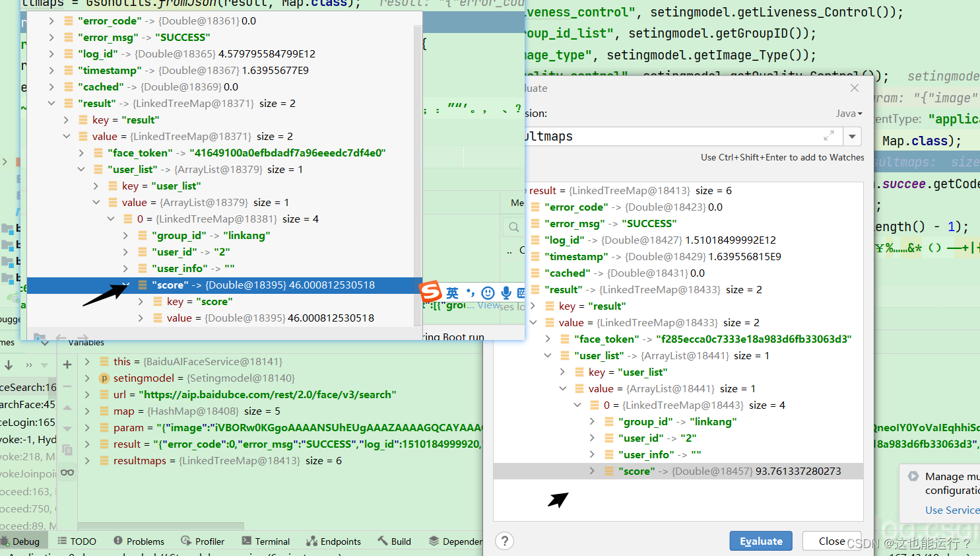Expand "group_id" node in the popup tree
The width and height of the screenshot is (980, 556).
(x=125, y=236)
